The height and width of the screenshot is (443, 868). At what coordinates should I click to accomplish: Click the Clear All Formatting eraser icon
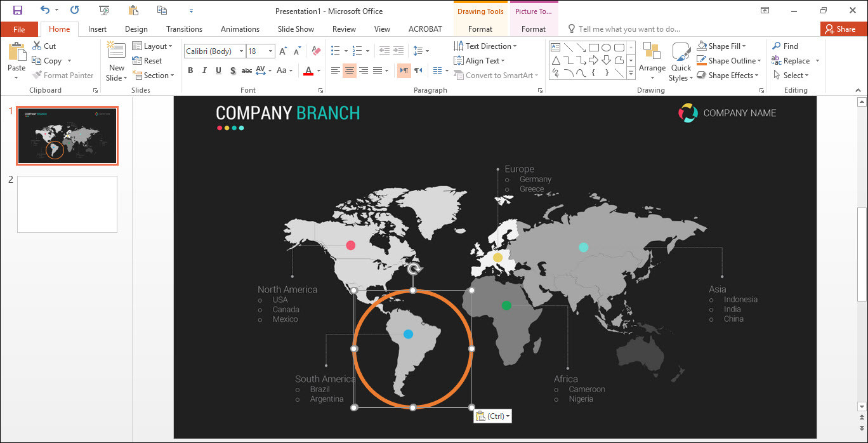317,51
